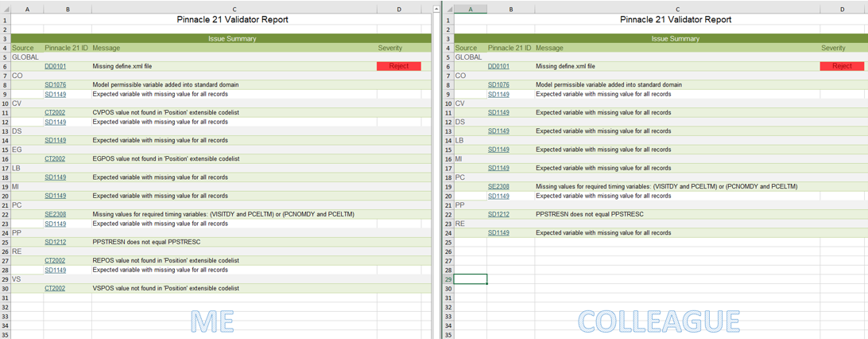The image size is (868, 339).
Task: Open SD1149 link under LB in left window
Action: click(x=56, y=177)
